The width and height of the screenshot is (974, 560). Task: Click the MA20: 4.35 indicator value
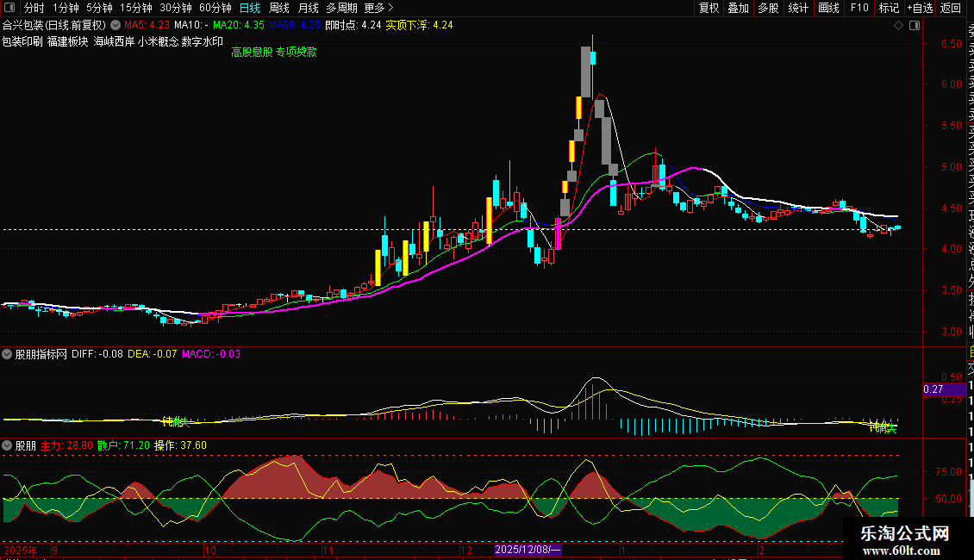[239, 26]
